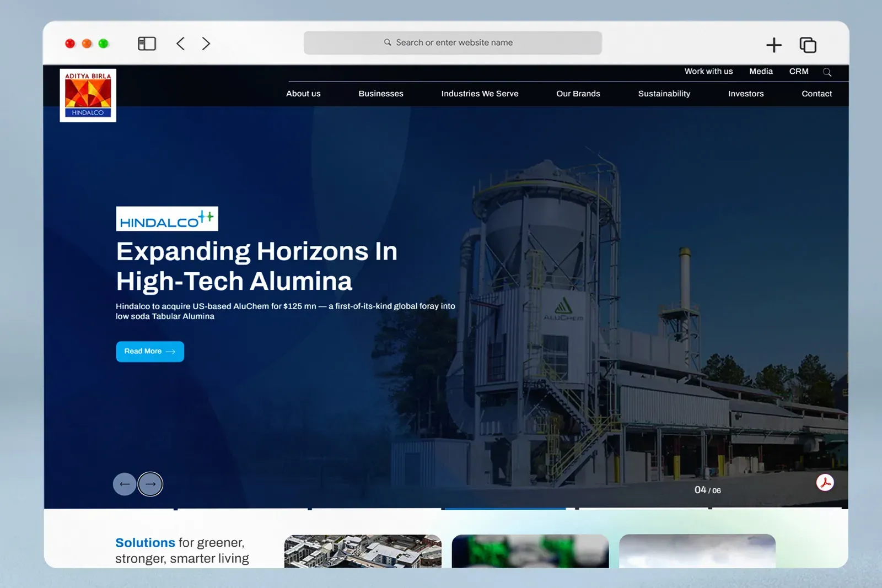882x588 pixels.
Task: Go forward with the browser forward arrow
Action: (206, 44)
